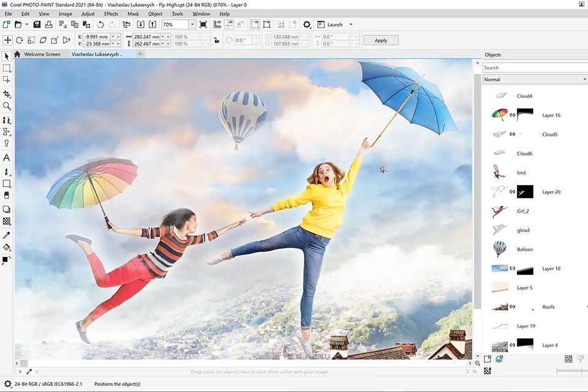This screenshot has height=392, width=588.
Task: Select the Rectangle mask tool
Action: pyautogui.click(x=7, y=67)
